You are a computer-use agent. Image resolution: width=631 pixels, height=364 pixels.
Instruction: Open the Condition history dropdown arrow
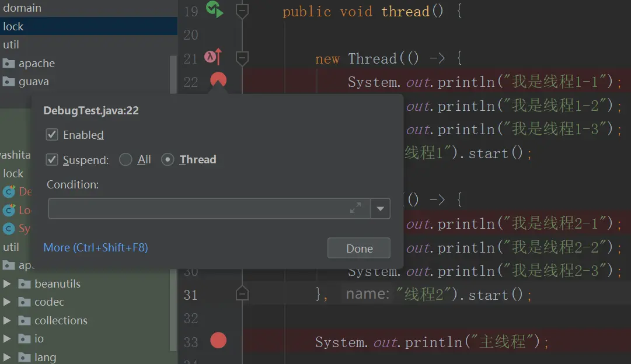[380, 208]
